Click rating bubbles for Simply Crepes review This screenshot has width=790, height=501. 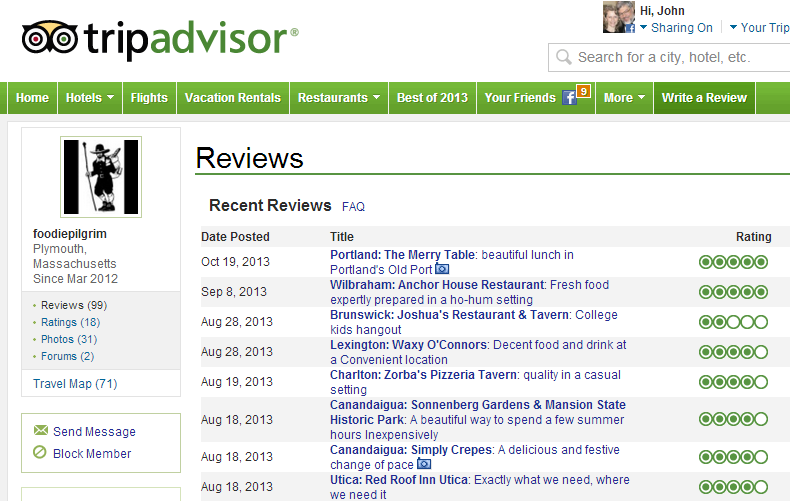733,457
